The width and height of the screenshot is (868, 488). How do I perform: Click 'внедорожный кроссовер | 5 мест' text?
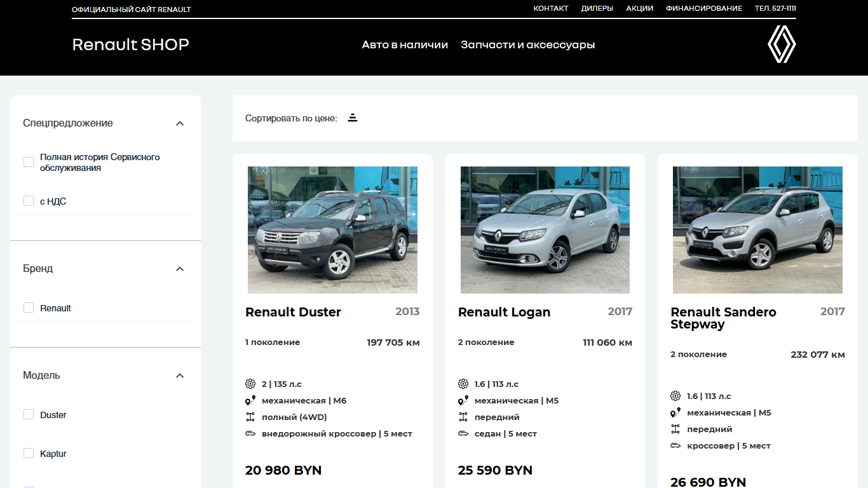pos(337,434)
